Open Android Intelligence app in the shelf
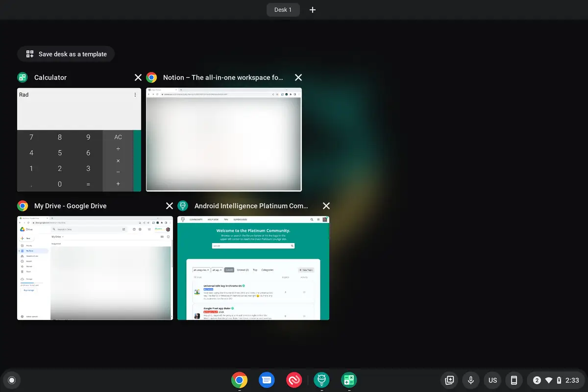Viewport: 588px width, 392px height. click(321, 380)
